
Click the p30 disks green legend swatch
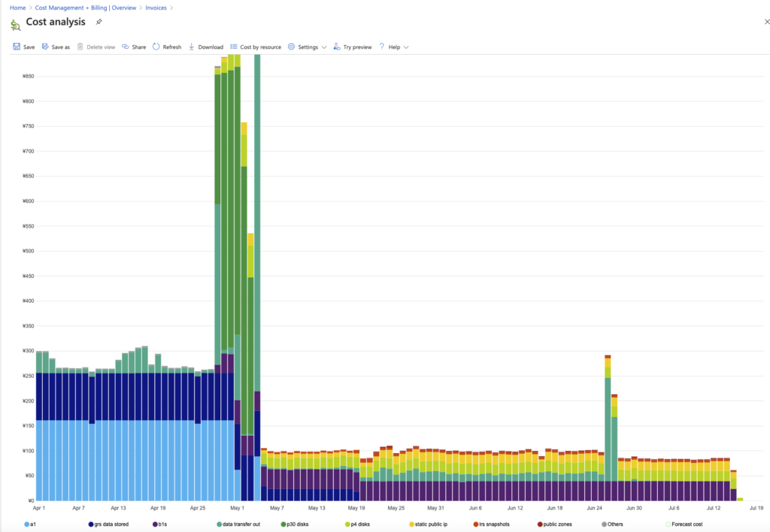283,524
